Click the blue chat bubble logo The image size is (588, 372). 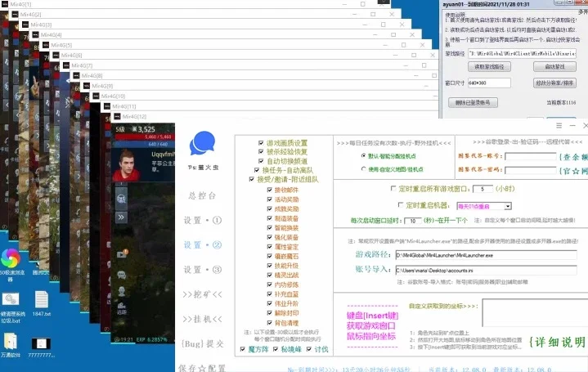[x=203, y=143]
